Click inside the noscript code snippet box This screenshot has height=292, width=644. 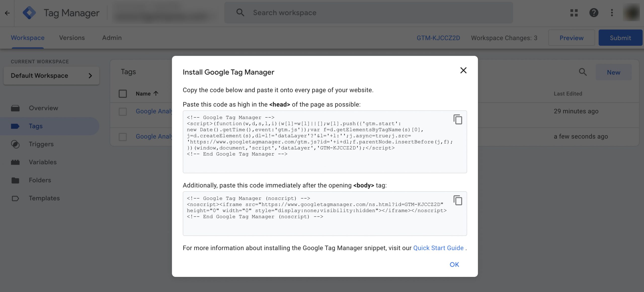tap(325, 214)
